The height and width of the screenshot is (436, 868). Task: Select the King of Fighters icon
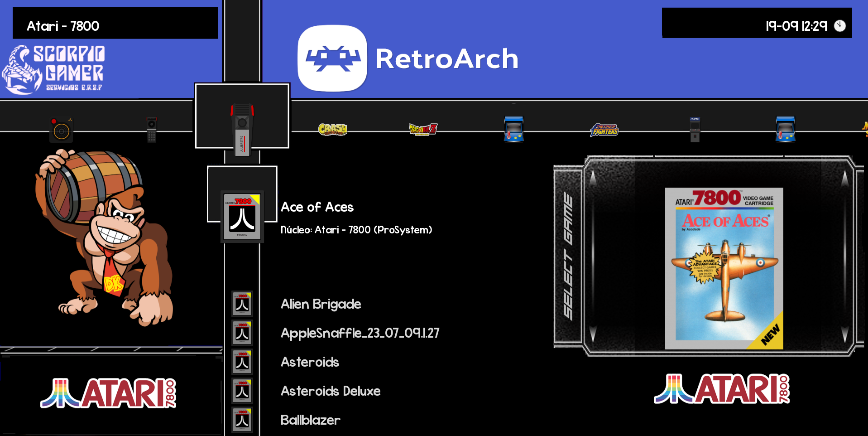(x=604, y=130)
